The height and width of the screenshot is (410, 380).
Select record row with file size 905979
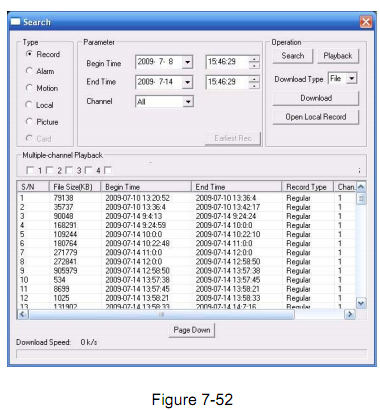pos(186,271)
